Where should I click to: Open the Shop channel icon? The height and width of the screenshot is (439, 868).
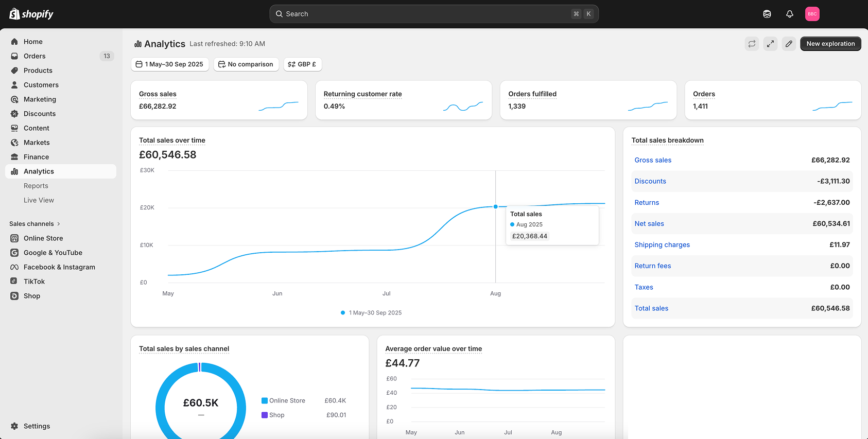14,296
